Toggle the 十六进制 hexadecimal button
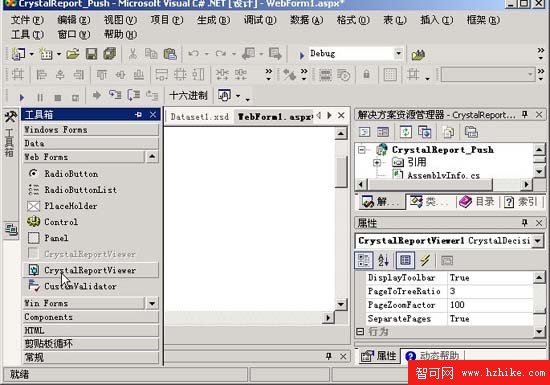Viewport: 550px width, 385px height. coord(188,95)
